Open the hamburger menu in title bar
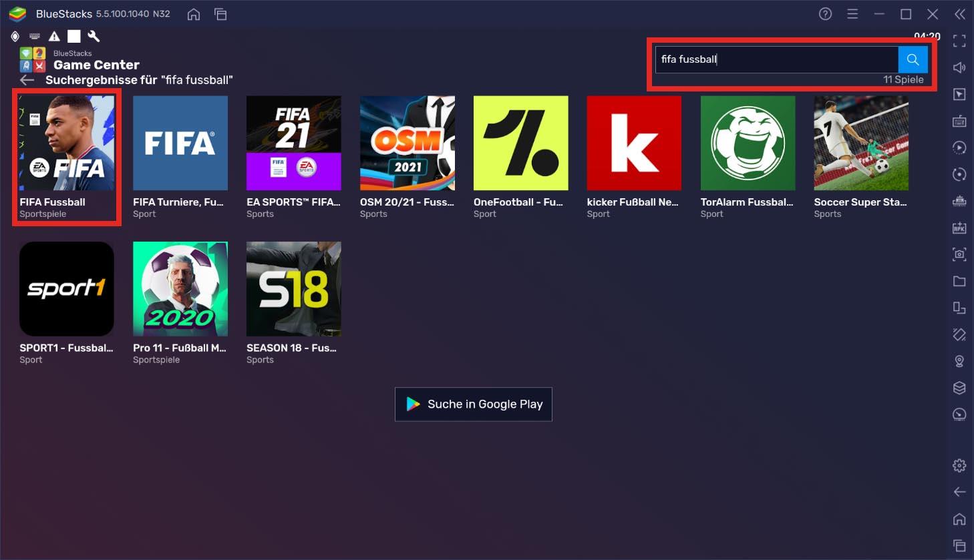The width and height of the screenshot is (974, 560). pos(852,14)
